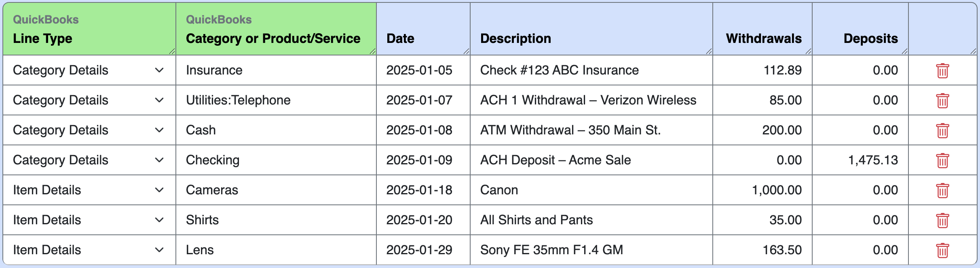The width and height of the screenshot is (980, 268).
Task: Open Line Type dropdown for Cash row
Action: (89, 130)
